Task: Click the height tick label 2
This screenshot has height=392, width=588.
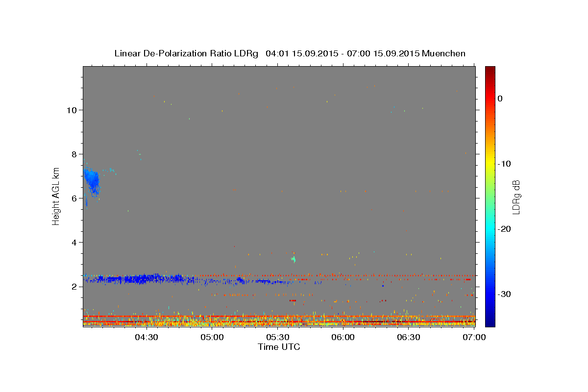Action: [73, 286]
